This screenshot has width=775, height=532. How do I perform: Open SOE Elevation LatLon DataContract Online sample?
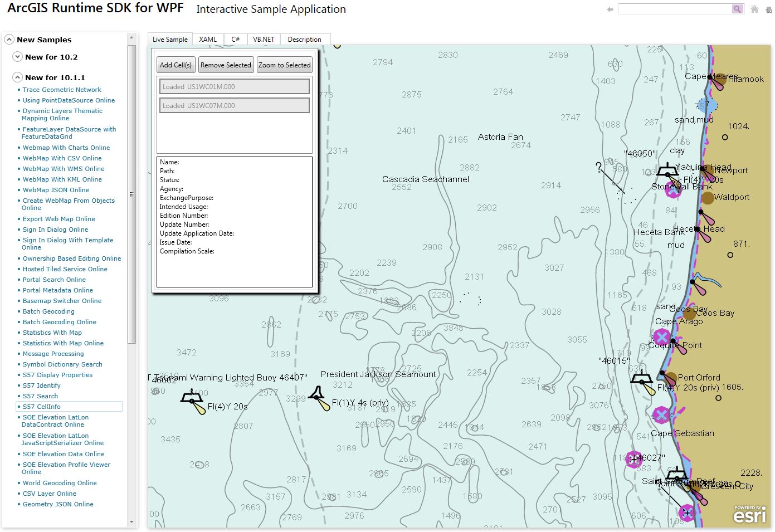(x=55, y=421)
